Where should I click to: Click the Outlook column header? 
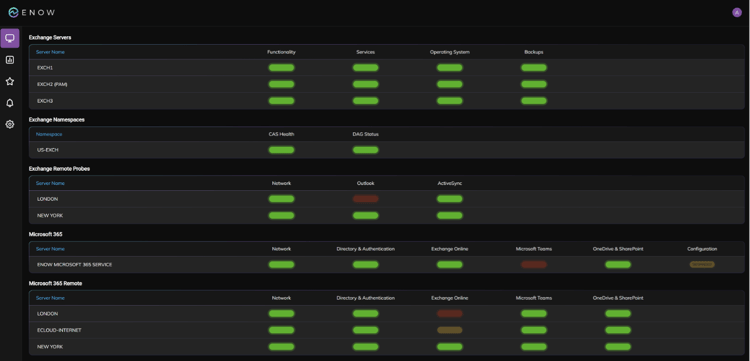pos(365,183)
